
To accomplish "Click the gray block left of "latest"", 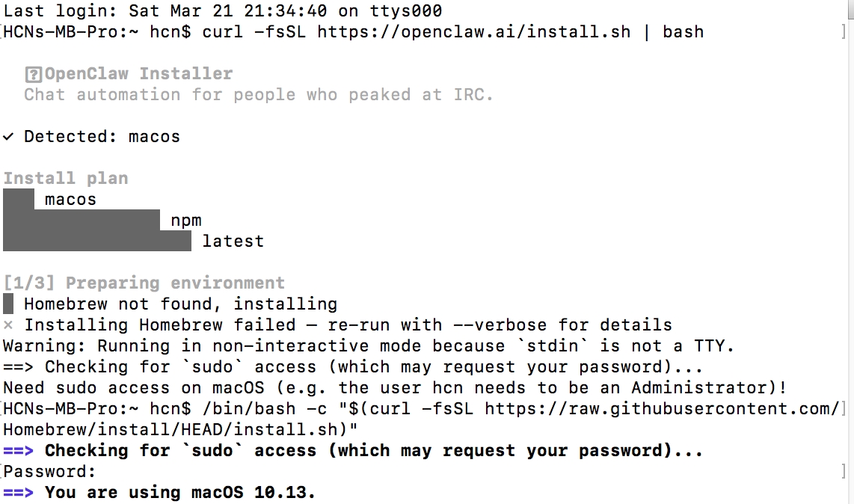I will pos(97,242).
